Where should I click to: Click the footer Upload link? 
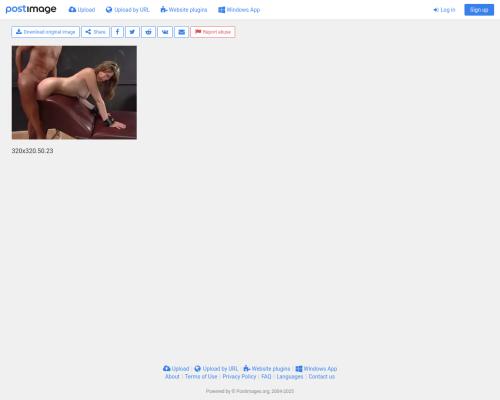point(176,369)
